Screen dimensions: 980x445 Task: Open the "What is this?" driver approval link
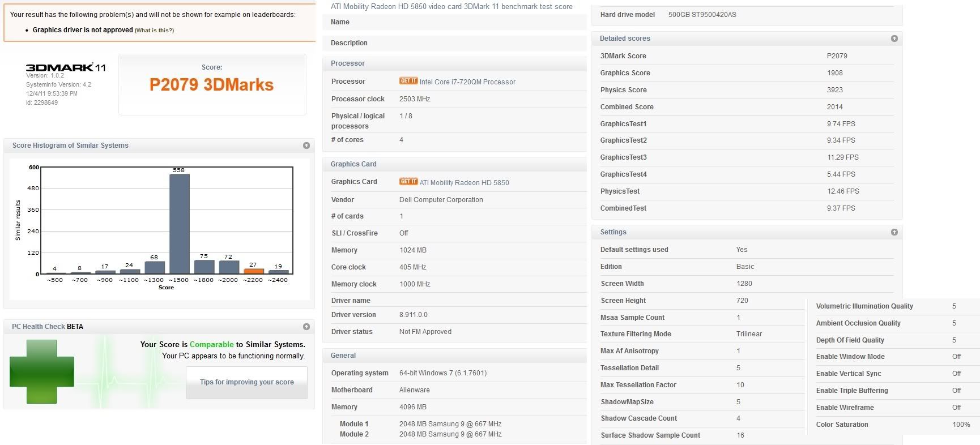tap(154, 31)
